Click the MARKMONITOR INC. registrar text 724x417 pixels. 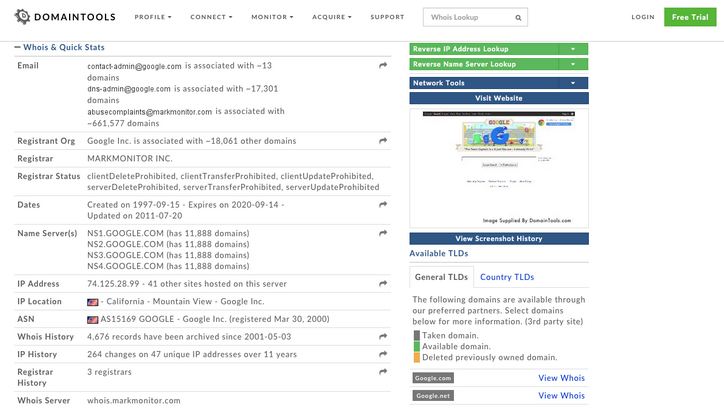pyautogui.click(x=130, y=158)
